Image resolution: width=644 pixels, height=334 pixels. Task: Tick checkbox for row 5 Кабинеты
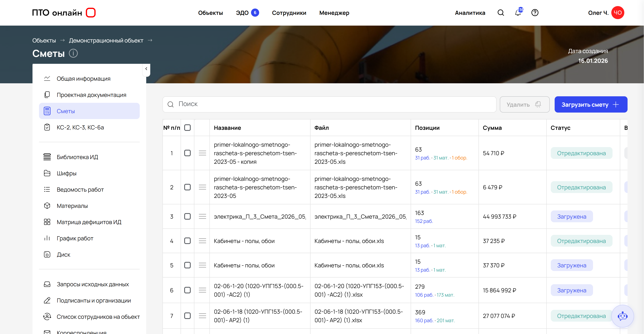coord(187,265)
